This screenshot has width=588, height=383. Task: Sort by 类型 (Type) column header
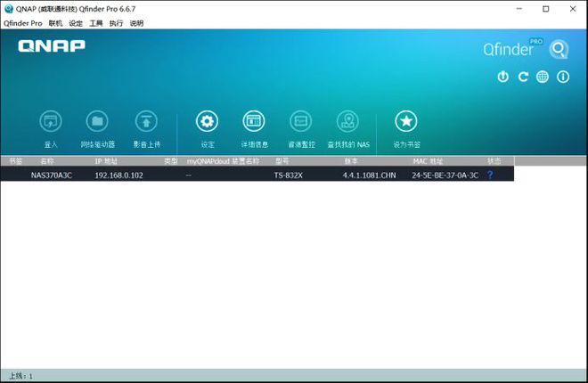point(171,161)
